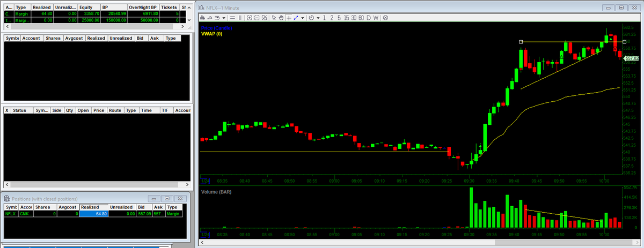
Task: Click right arrow on chart horizontal scrollbar
Action: point(637,243)
